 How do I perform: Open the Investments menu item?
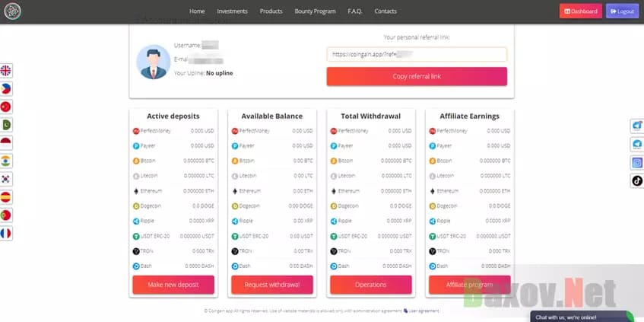(232, 11)
